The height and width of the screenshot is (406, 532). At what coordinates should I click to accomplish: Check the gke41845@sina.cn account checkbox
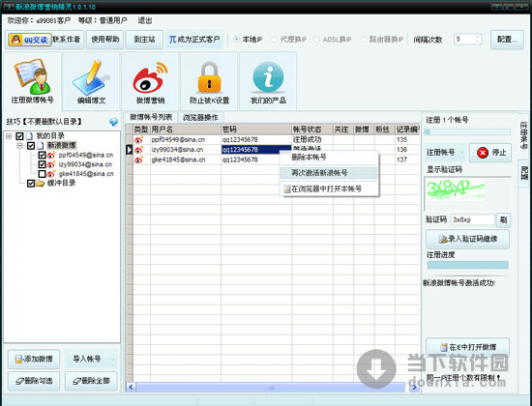tap(42, 174)
